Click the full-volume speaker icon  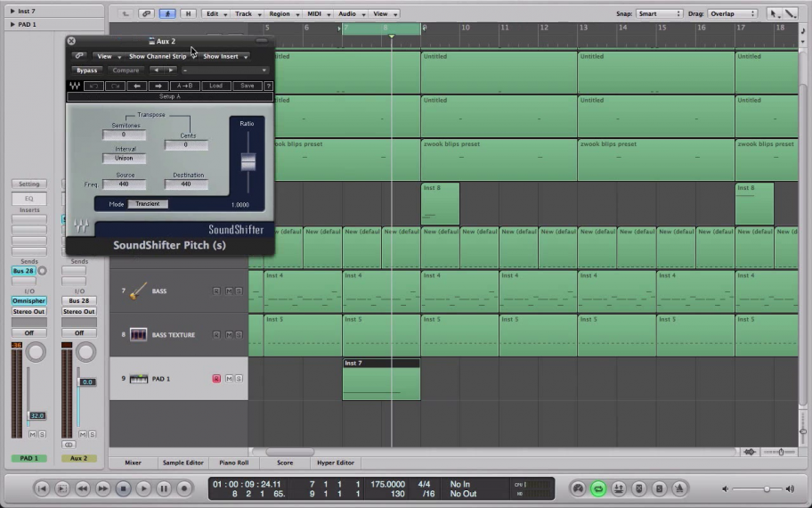[x=790, y=488]
